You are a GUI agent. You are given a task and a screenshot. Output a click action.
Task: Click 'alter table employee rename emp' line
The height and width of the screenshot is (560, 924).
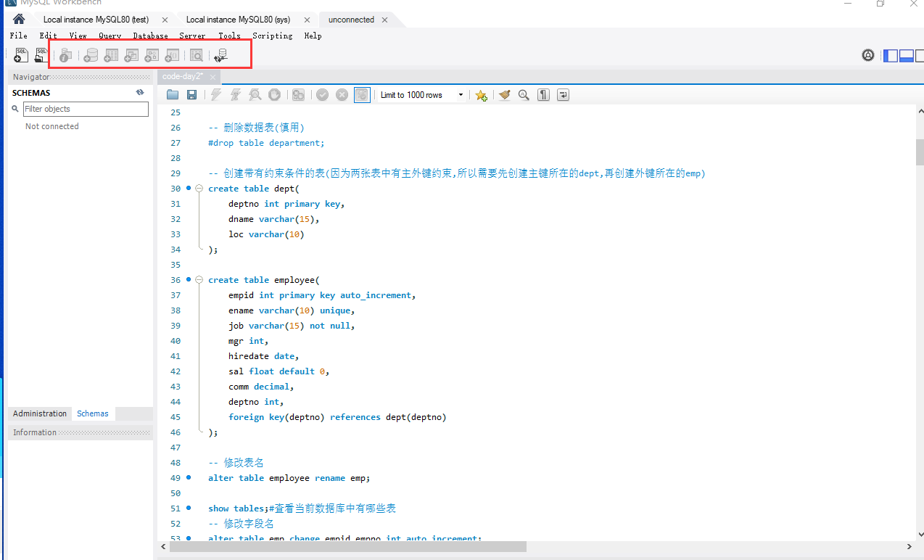click(289, 478)
